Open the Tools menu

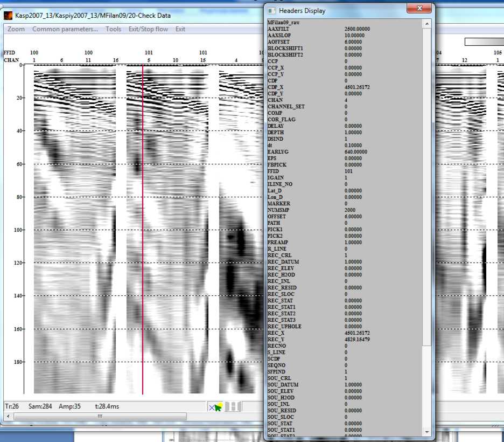113,29
